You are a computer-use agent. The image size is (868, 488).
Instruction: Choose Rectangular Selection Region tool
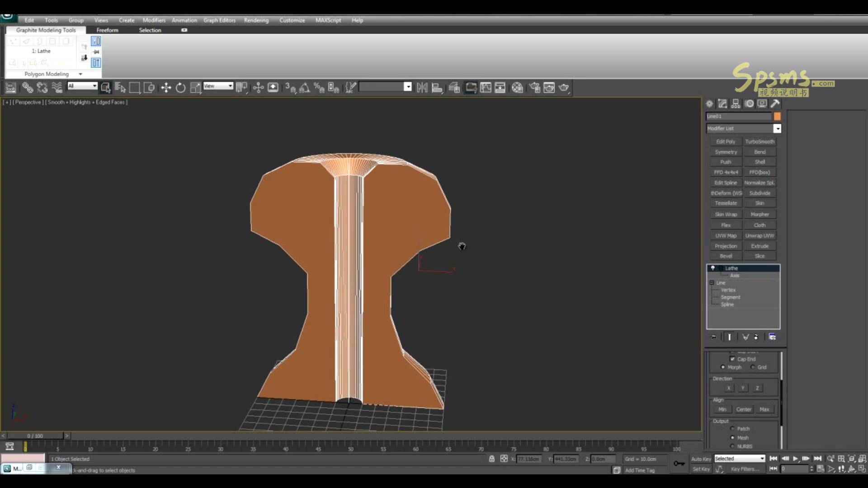point(135,87)
